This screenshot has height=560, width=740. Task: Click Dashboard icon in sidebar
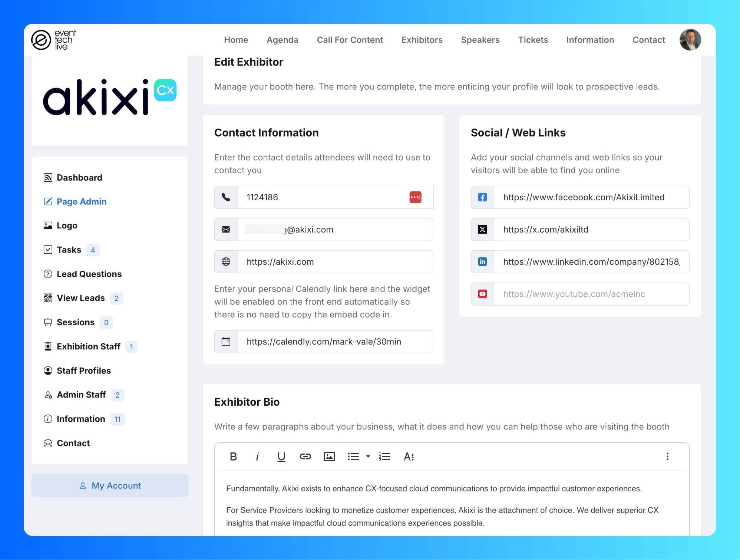pyautogui.click(x=47, y=178)
